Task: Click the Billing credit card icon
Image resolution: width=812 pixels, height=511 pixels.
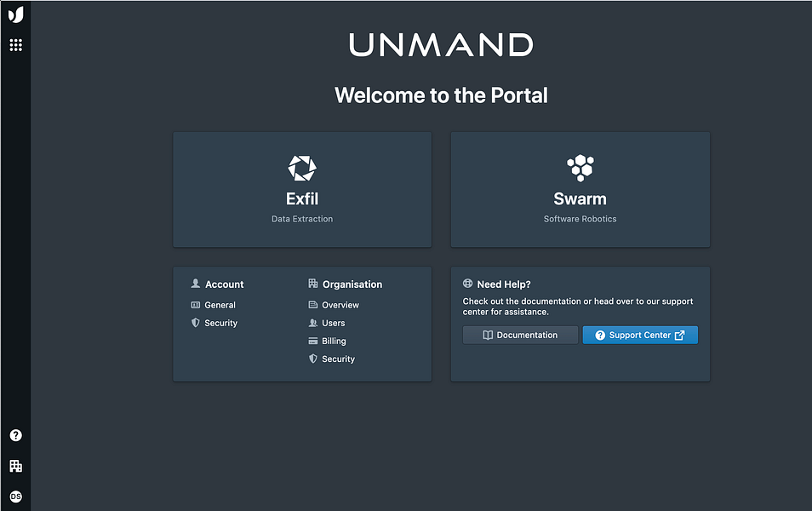Action: click(x=312, y=341)
